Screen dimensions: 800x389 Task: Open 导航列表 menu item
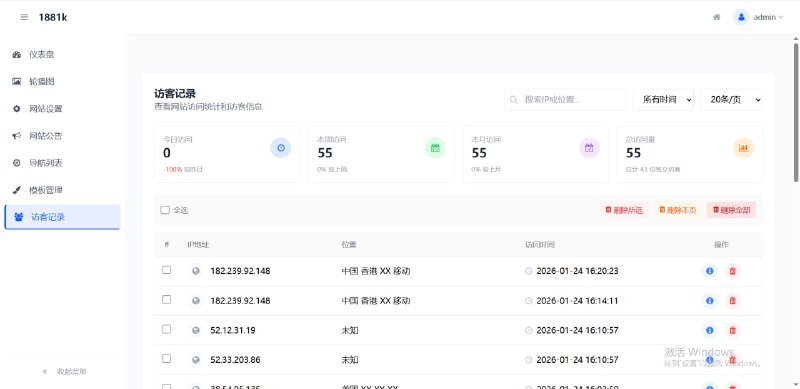(62, 163)
